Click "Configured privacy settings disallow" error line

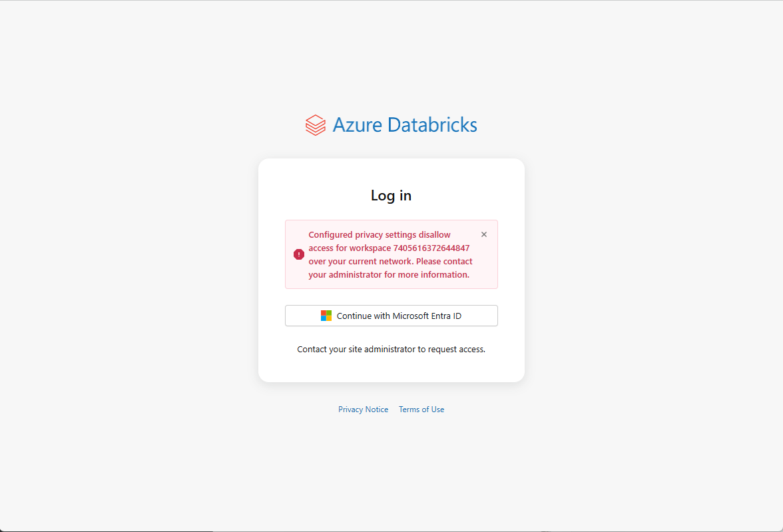click(380, 234)
